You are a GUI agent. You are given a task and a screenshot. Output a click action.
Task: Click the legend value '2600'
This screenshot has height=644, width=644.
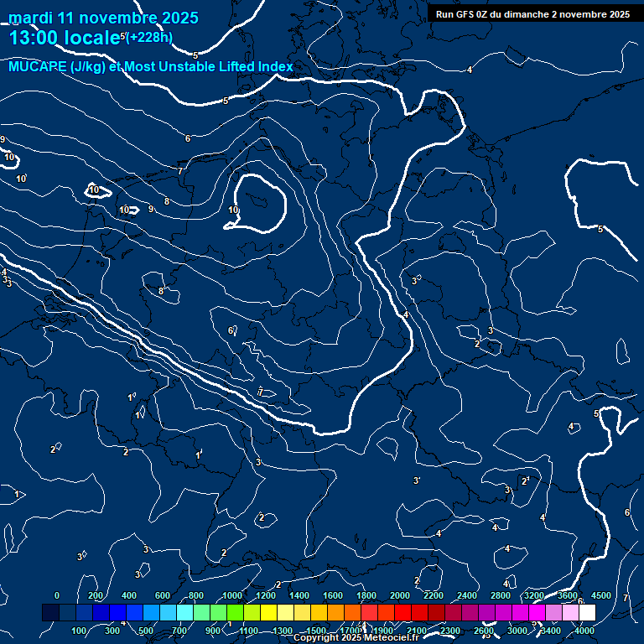[x=484, y=631]
